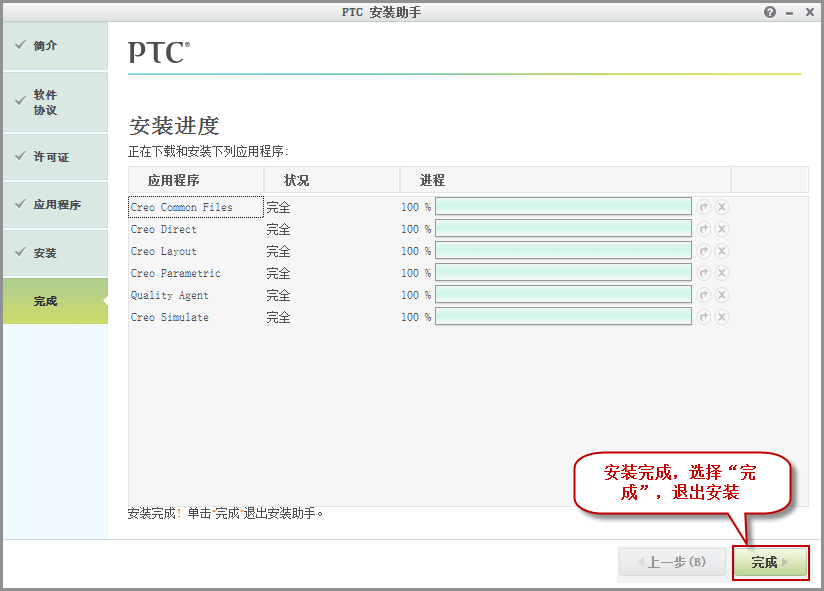The image size is (824, 591).
Task: Click the retry icon for Creo Simulate
Action: [x=704, y=317]
